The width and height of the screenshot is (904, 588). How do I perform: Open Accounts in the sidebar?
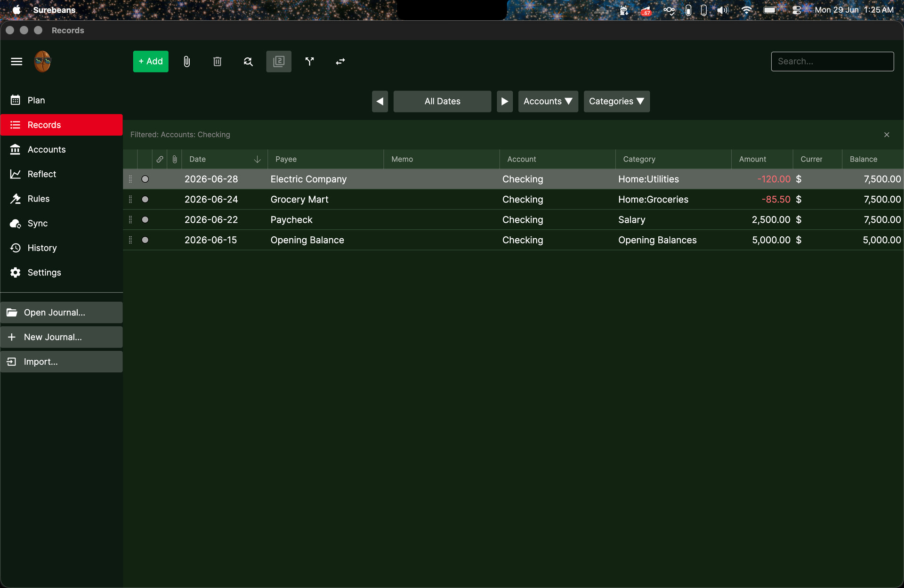pyautogui.click(x=61, y=149)
